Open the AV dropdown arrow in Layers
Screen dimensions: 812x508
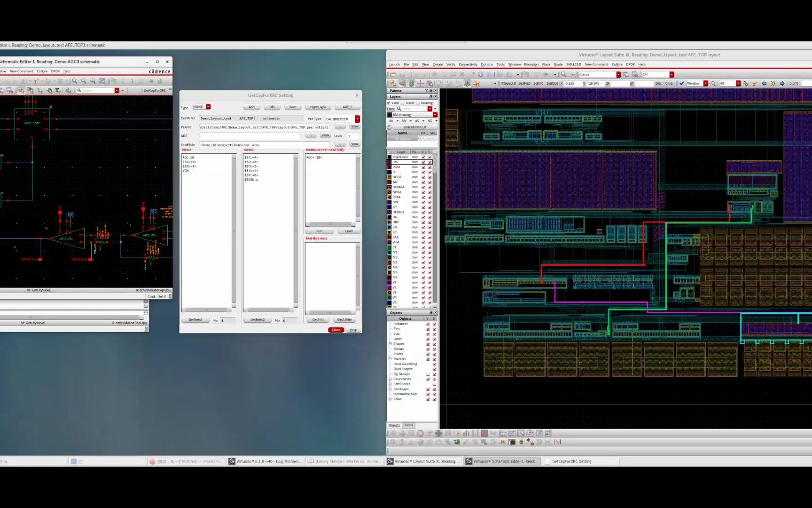pos(398,121)
